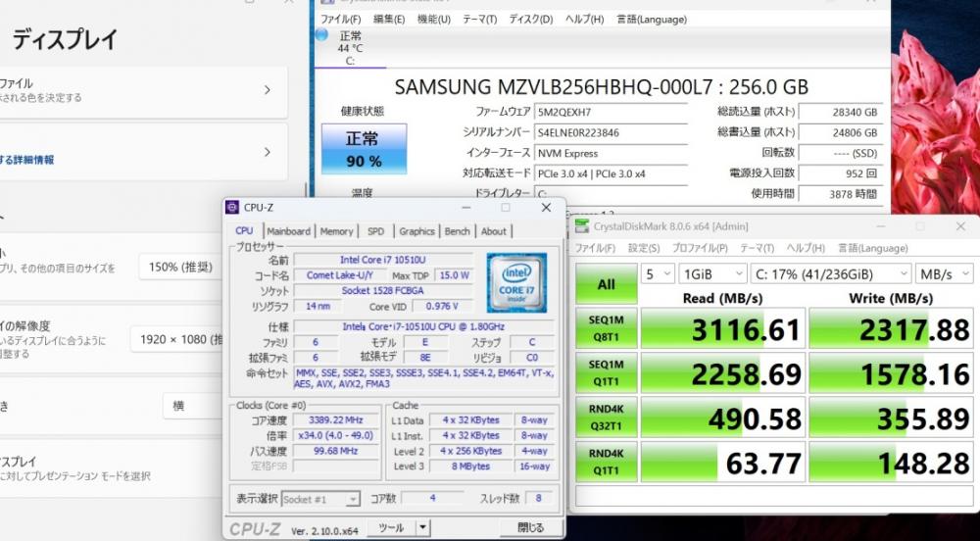Click the RND4K Q1T1 read result 63.77
This screenshot has height=541, width=980.
point(722,463)
